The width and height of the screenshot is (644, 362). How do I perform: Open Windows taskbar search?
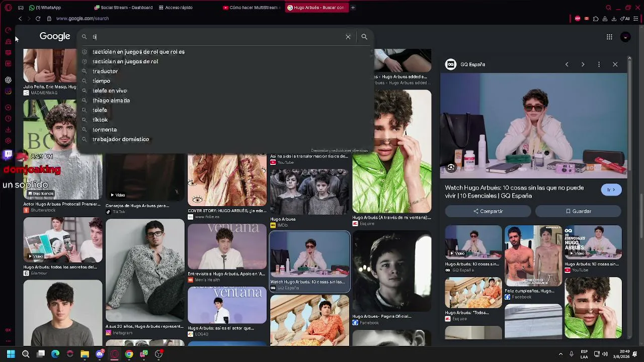coord(26,354)
